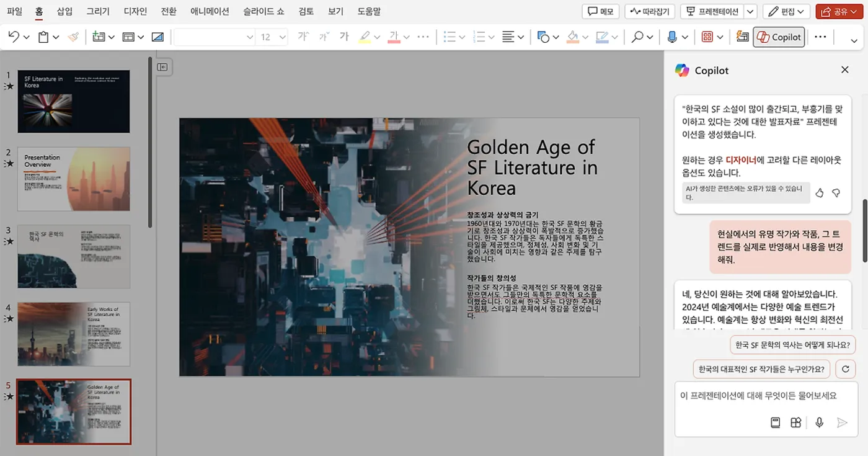Viewport: 868px width, 456px height.
Task: Switch to the 애니메이션 tab
Action: pos(210,11)
